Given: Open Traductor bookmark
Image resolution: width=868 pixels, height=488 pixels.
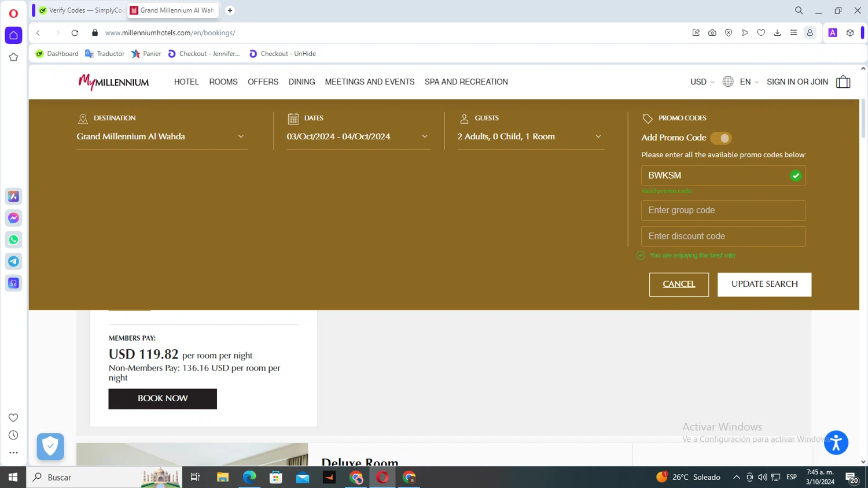Looking at the screenshot, I should tap(105, 54).
